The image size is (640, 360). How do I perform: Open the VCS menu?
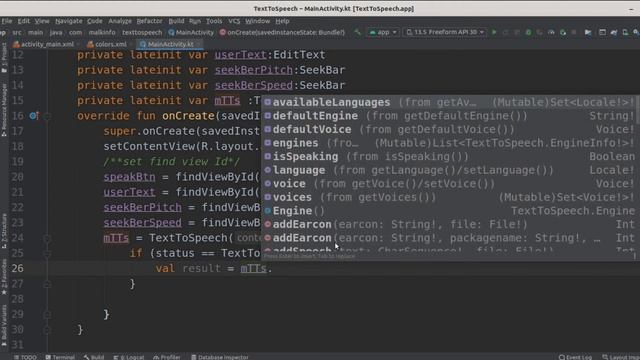click(234, 21)
